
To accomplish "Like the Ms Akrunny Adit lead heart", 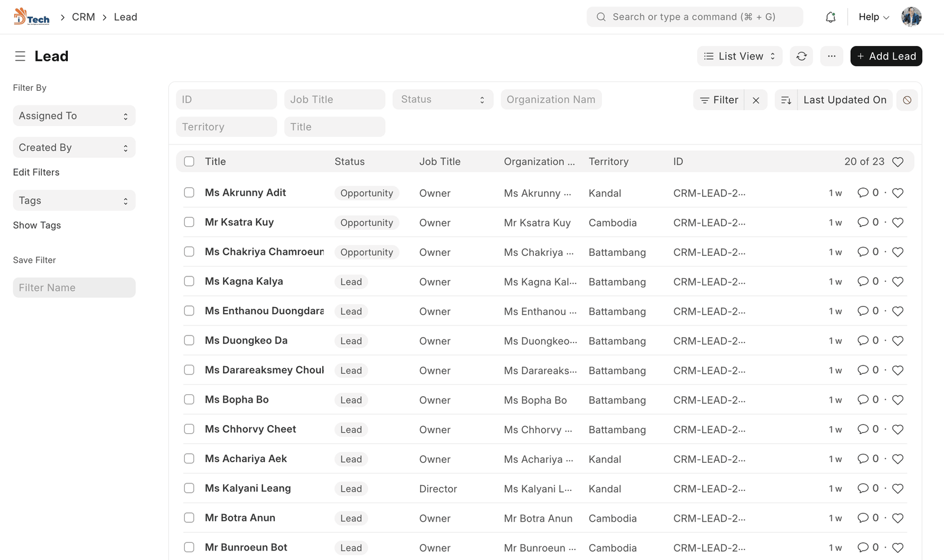I will coord(897,193).
